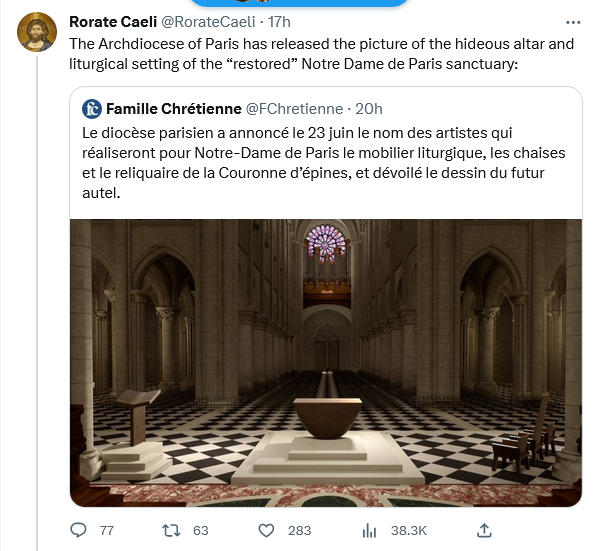Open the three-dot more options menu
598x551 pixels.
(573, 22)
